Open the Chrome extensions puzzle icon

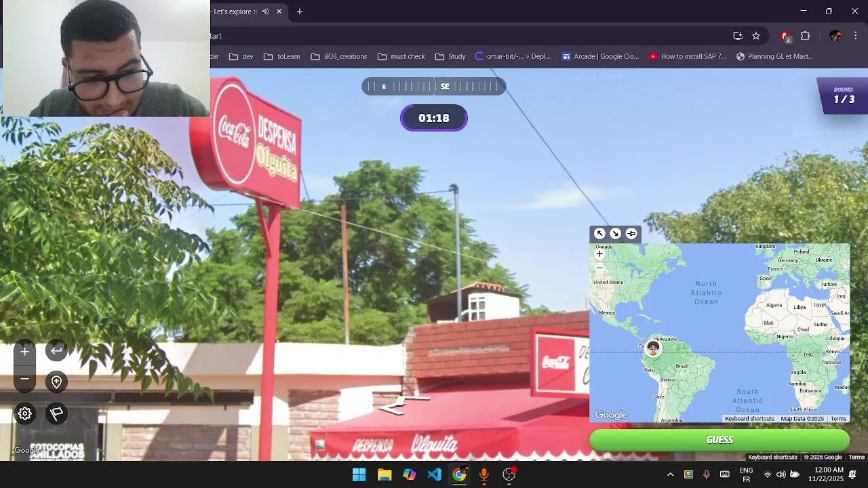click(806, 36)
